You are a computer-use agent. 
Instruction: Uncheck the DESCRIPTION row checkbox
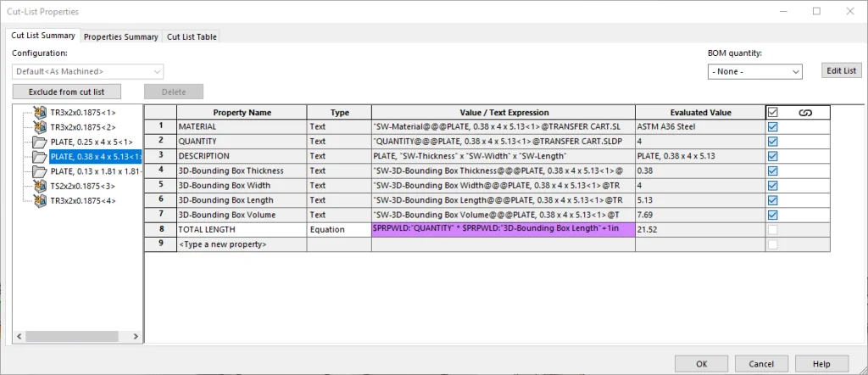click(773, 156)
